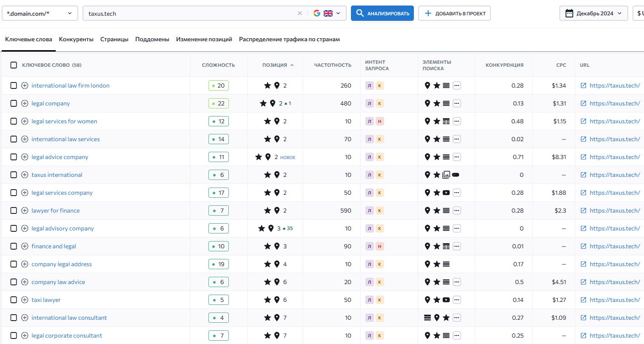Click CPC value $8.31
The image size is (644, 344).
[559, 157]
